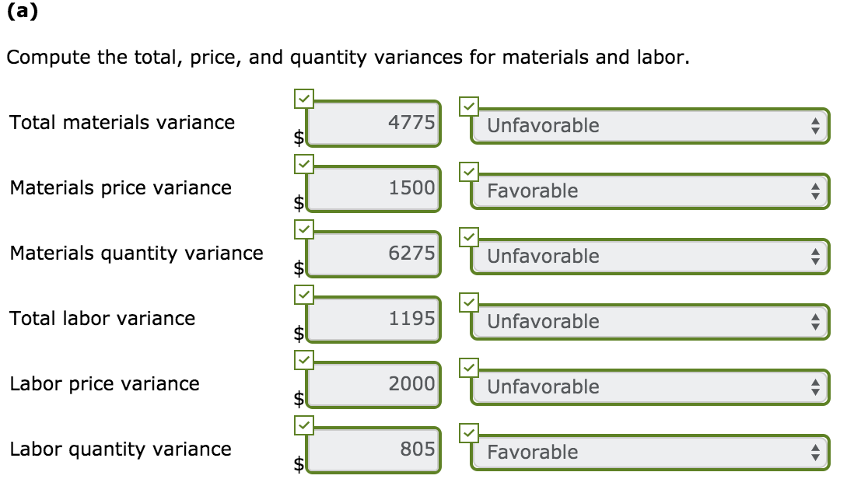Click the checkmark badge on Materials price variance amount

(304, 164)
